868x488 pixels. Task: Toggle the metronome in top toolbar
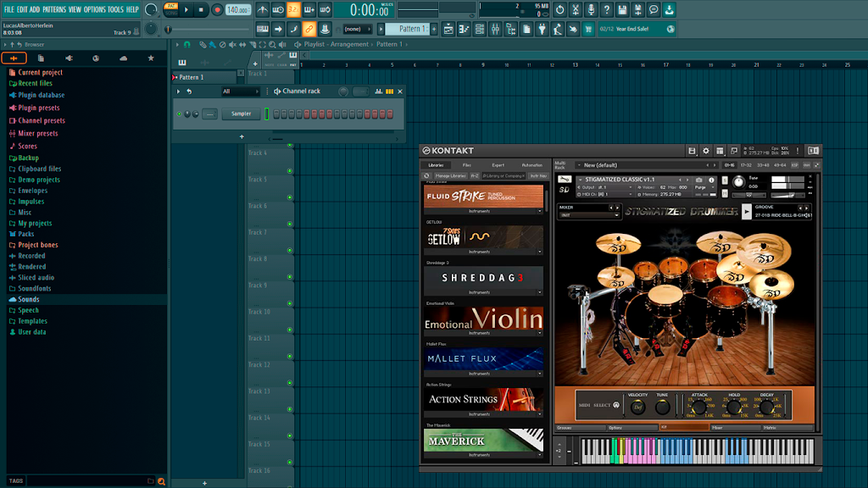pyautogui.click(x=263, y=9)
